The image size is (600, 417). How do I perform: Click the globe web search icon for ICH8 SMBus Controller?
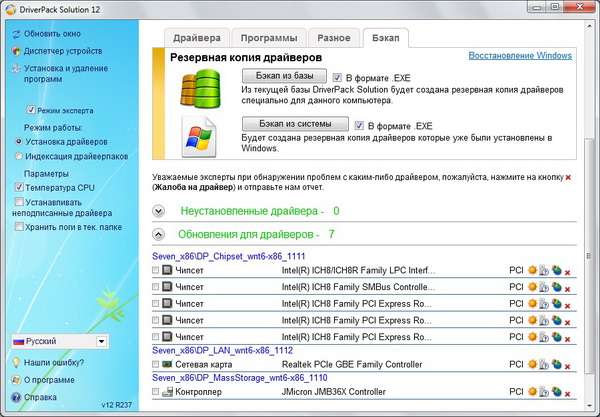point(558,287)
